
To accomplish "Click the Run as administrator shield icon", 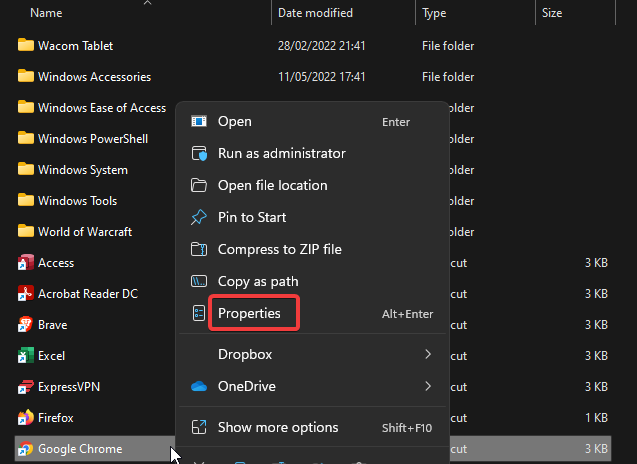I will tap(199, 154).
